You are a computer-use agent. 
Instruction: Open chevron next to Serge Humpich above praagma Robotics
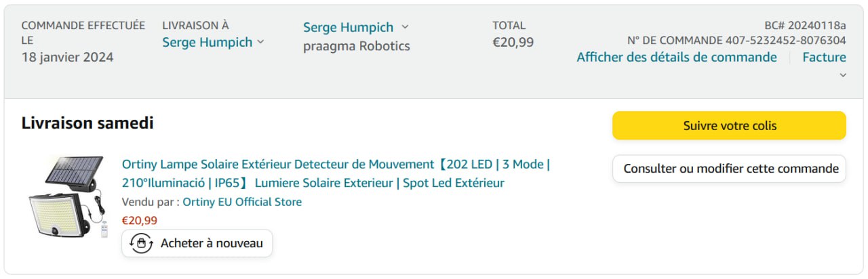[x=405, y=27]
